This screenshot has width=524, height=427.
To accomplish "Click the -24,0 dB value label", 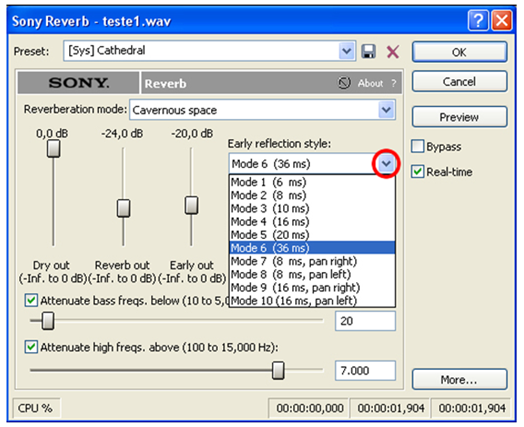I will pyautogui.click(x=122, y=134).
